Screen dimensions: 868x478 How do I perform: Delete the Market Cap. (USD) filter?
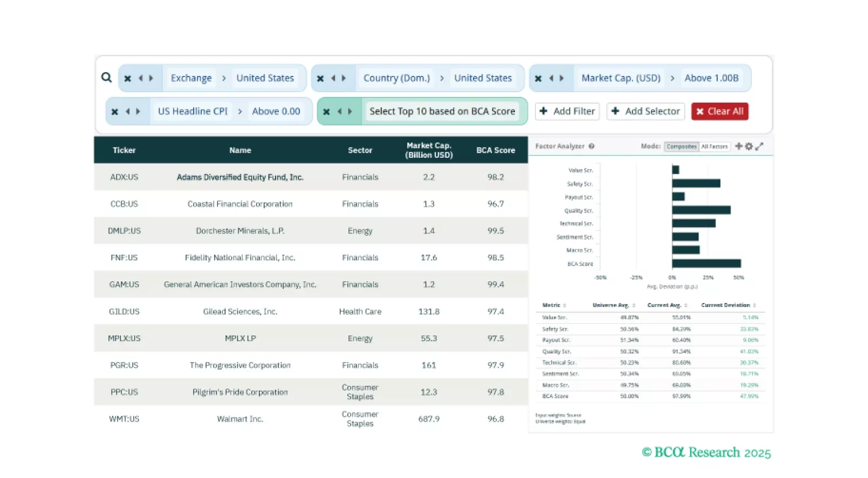coord(538,79)
